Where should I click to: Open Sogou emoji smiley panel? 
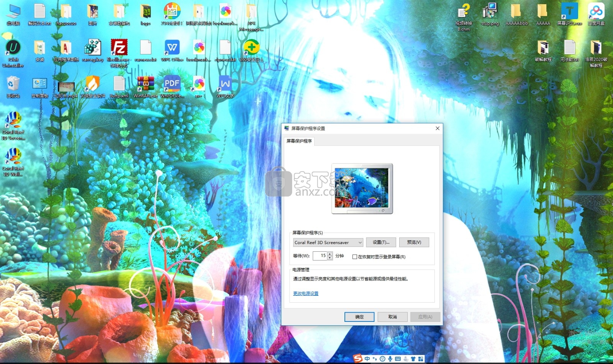point(382,359)
